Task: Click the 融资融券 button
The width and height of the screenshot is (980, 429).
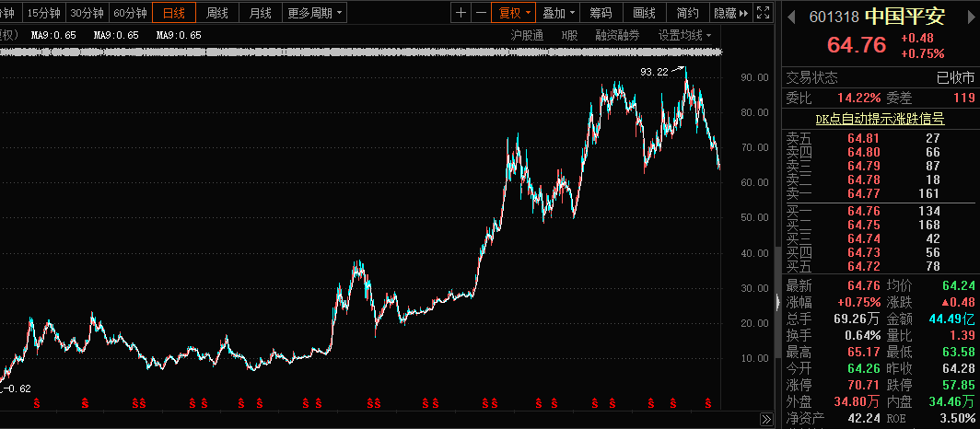Action: tap(617, 35)
